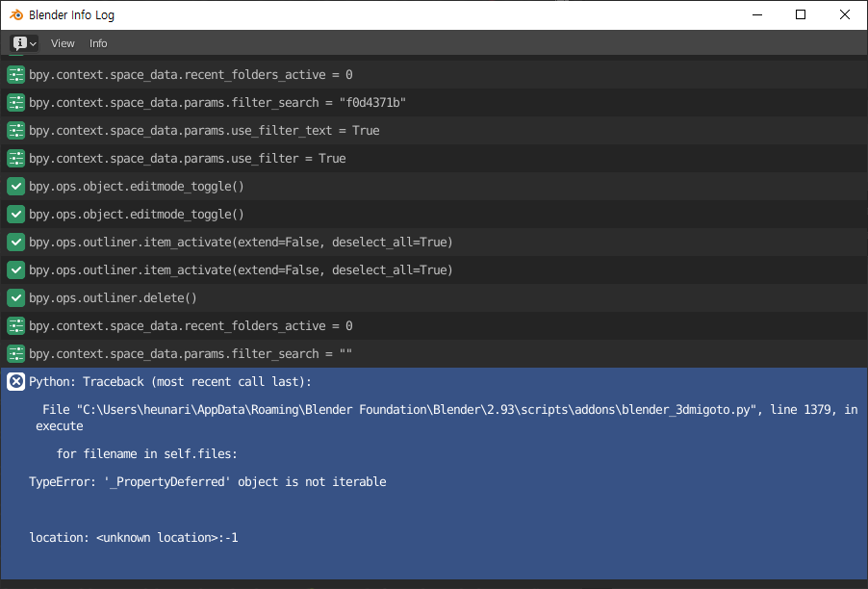This screenshot has height=589, width=868.
Task: Select first bpy.context.space_data.recent_folders_active = 0 log text
Action: 191,75
